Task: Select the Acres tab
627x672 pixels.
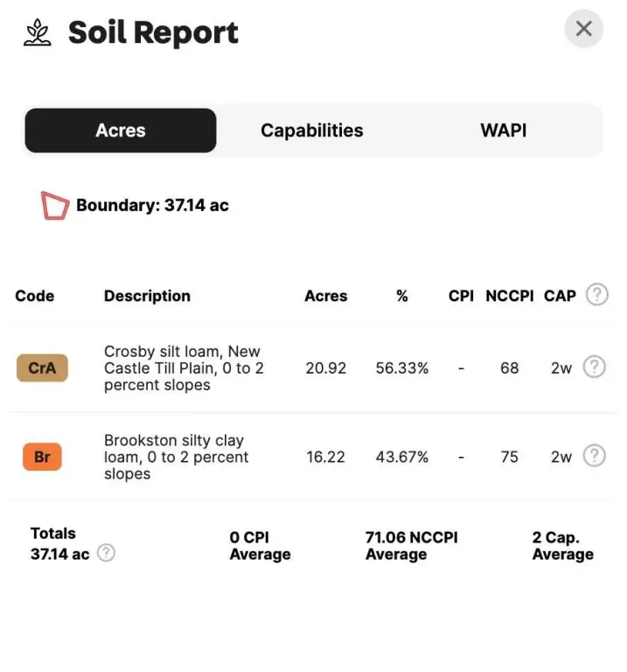Action: pyautogui.click(x=121, y=130)
